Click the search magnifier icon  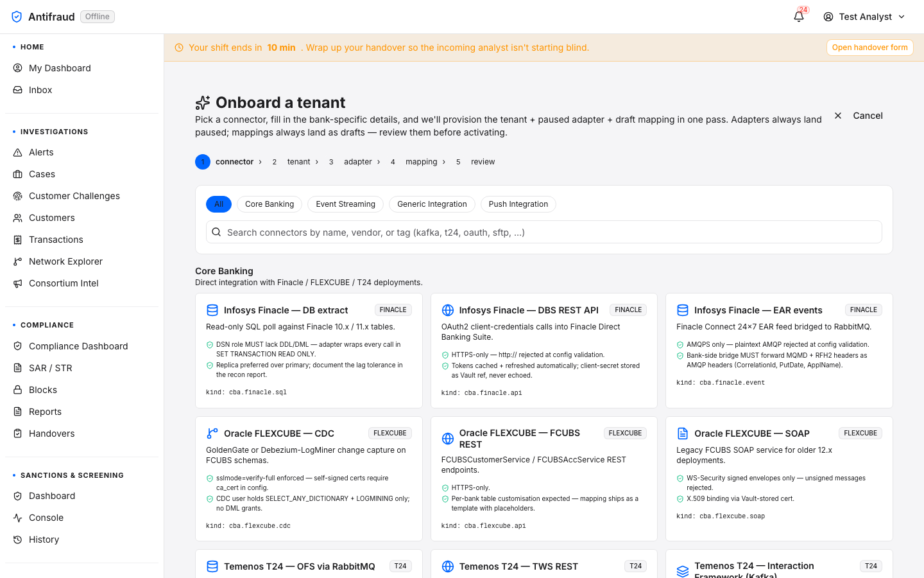(x=216, y=232)
